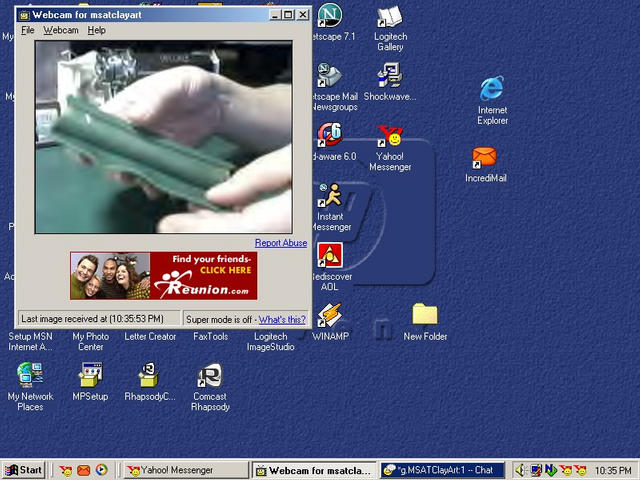Click the monitor icon in system tray
The width and height of the screenshot is (640, 480).
[536, 471]
